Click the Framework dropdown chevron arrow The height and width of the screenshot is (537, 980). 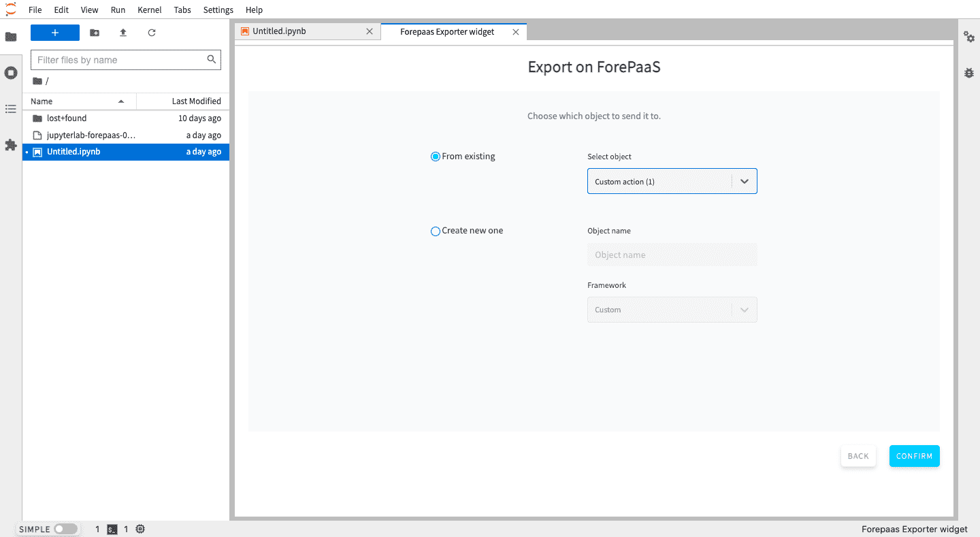pyautogui.click(x=745, y=310)
